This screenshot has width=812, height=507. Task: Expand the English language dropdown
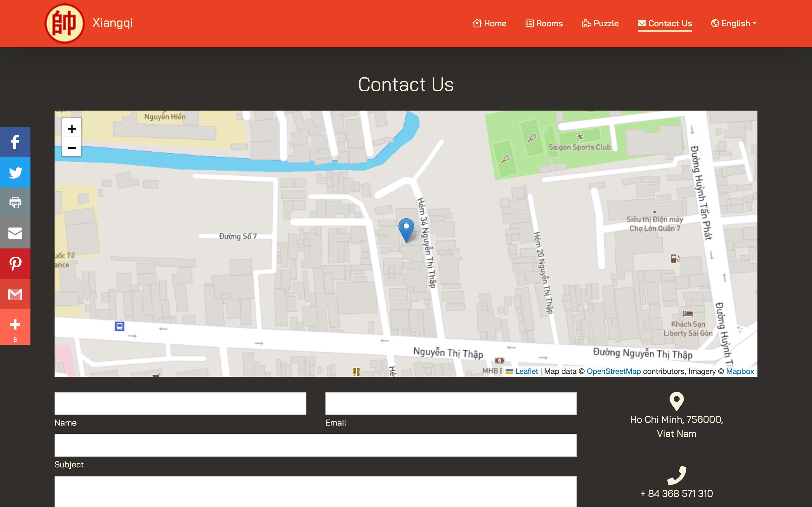[x=733, y=23]
